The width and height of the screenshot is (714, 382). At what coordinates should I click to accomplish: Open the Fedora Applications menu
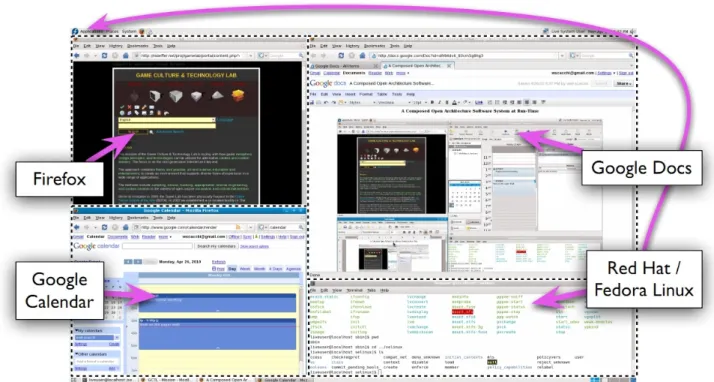click(92, 31)
